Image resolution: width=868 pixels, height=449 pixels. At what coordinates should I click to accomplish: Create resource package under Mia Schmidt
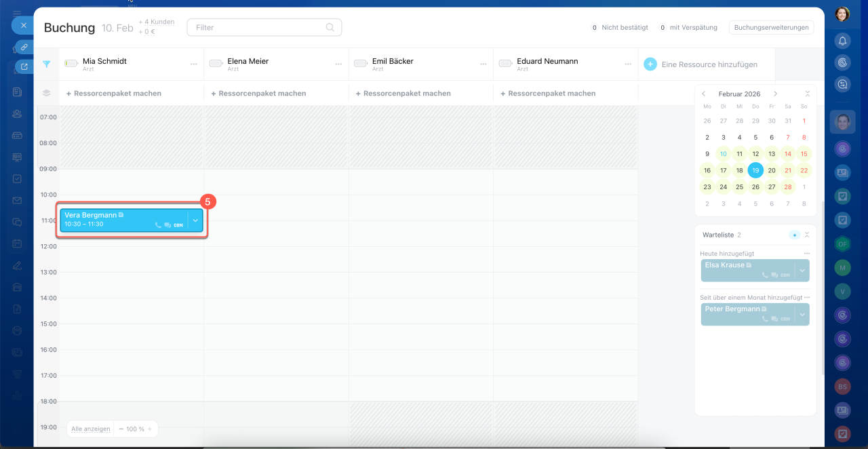pos(113,94)
